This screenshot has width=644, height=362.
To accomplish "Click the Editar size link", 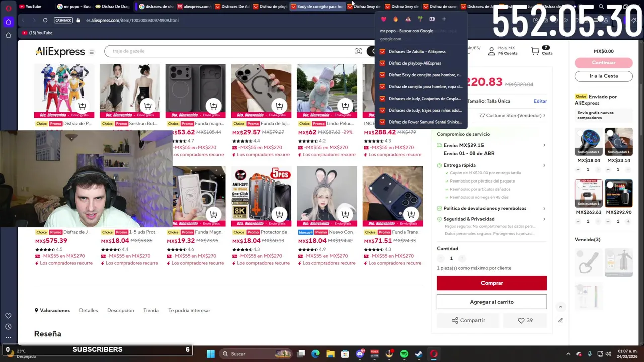I will [540, 101].
